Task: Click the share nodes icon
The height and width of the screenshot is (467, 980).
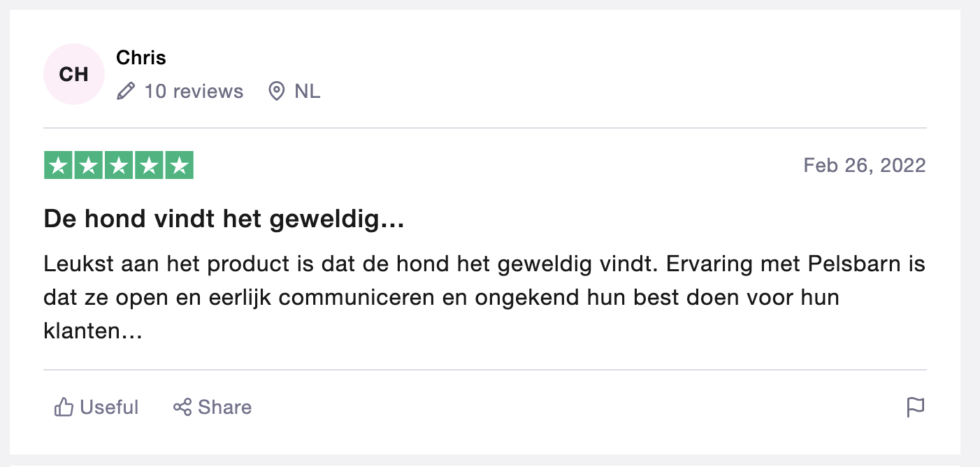Action: point(182,407)
